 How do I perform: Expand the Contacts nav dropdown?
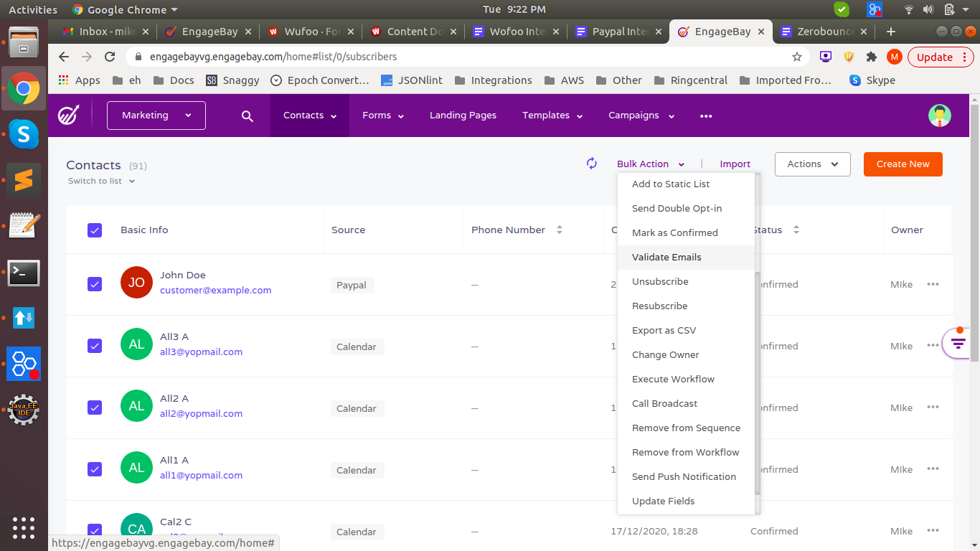(310, 116)
